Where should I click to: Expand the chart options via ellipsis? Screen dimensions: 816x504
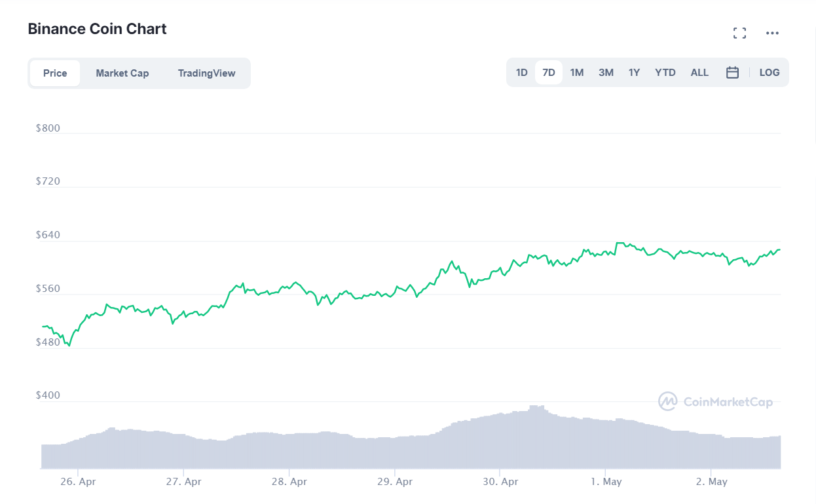(772, 33)
